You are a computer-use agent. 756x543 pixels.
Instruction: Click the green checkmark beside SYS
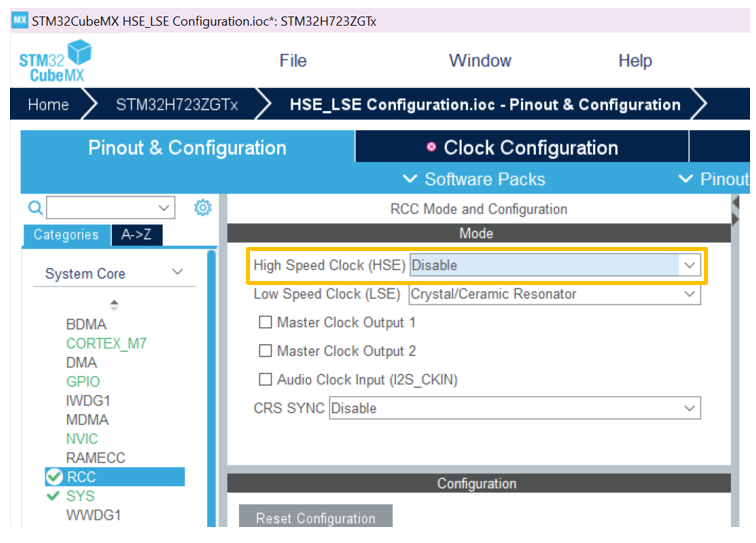coord(53,496)
